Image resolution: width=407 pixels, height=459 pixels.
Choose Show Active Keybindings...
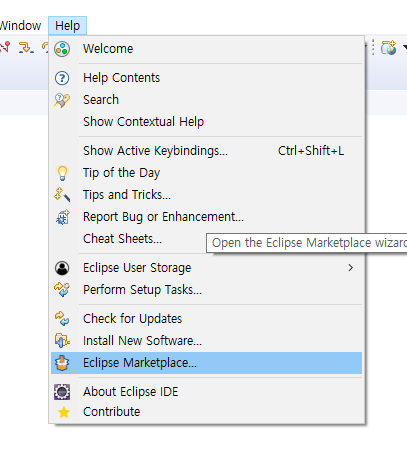[206, 151]
